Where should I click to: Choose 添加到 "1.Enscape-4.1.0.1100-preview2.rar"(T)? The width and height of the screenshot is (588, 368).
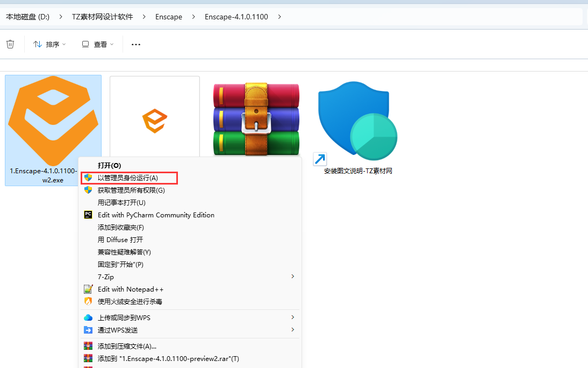pyautogui.click(x=190, y=359)
